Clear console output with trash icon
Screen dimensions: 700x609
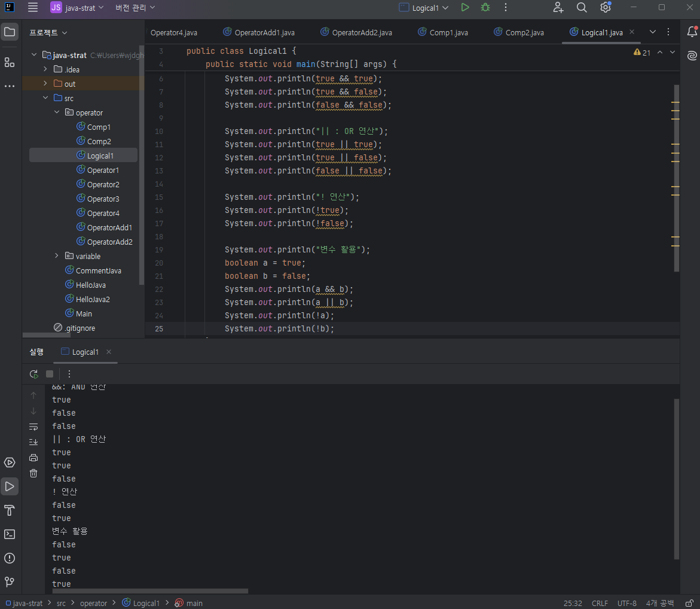coord(33,473)
